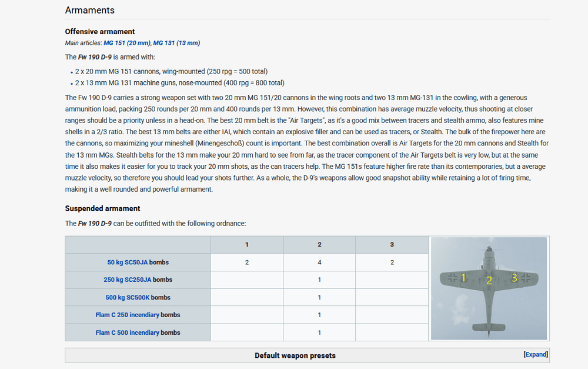
Task: Expand the Default weapon presets section
Action: click(x=535, y=355)
